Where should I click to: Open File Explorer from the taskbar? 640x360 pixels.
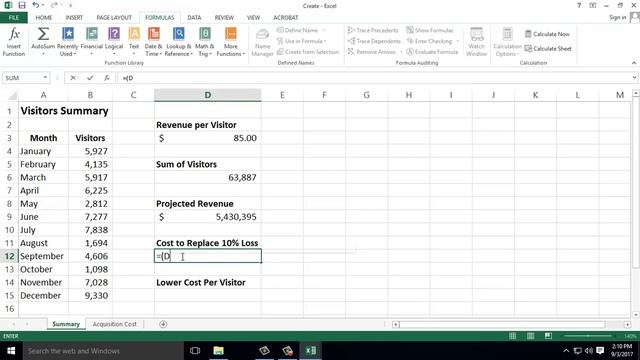point(218,351)
